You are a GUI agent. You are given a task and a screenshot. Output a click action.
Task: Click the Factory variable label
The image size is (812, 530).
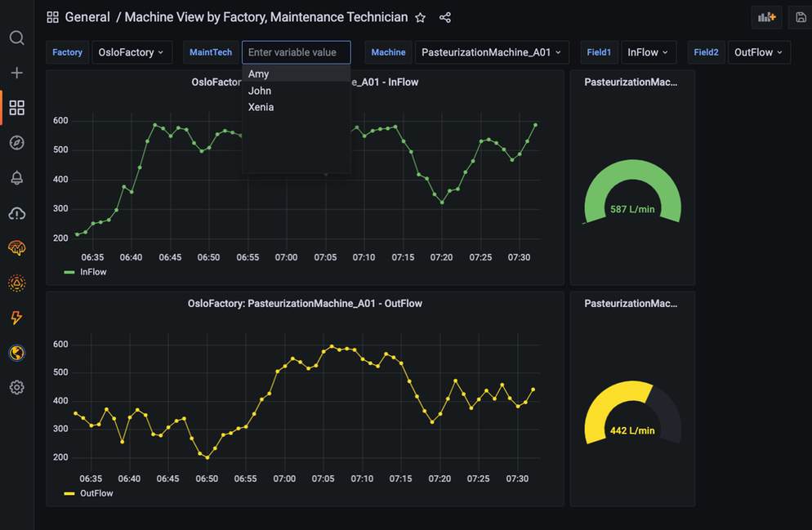pyautogui.click(x=67, y=52)
